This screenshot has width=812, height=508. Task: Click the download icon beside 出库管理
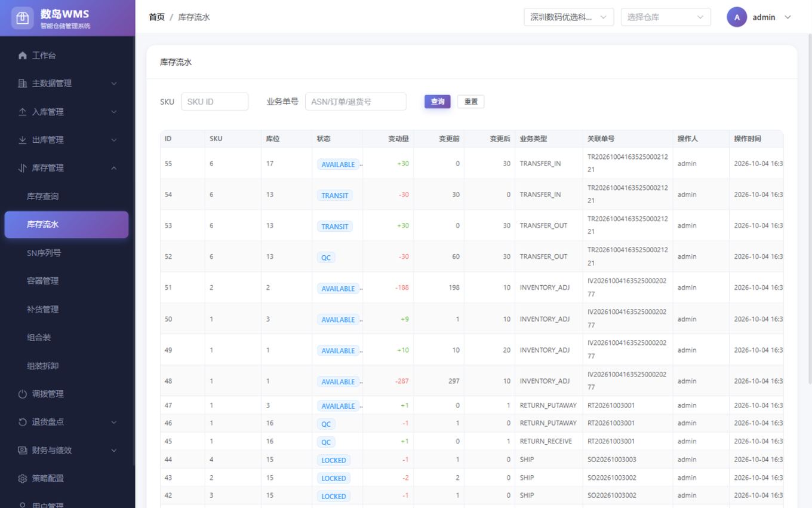pos(23,140)
